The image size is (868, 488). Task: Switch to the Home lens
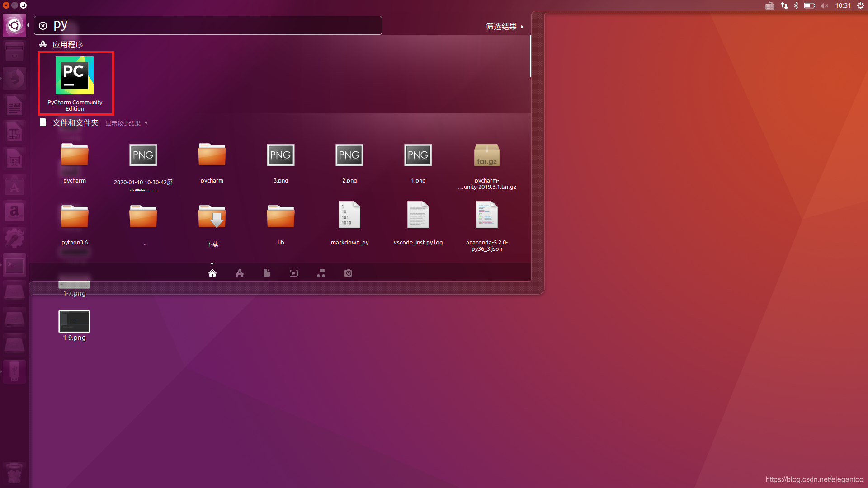point(212,273)
